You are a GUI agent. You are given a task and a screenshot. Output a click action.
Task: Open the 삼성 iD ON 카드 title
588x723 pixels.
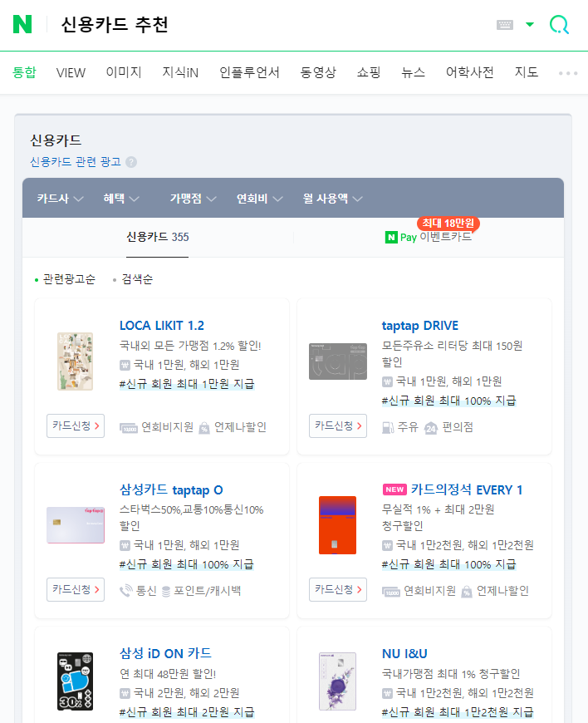tap(165, 653)
